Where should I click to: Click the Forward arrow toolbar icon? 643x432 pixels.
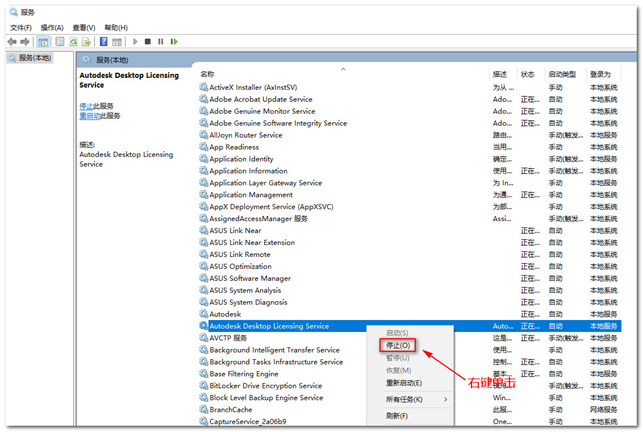(25, 41)
